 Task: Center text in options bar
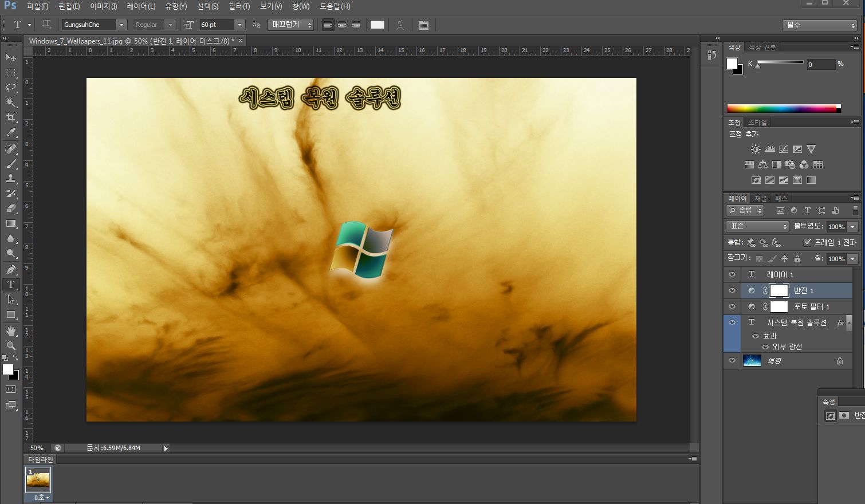pyautogui.click(x=342, y=25)
